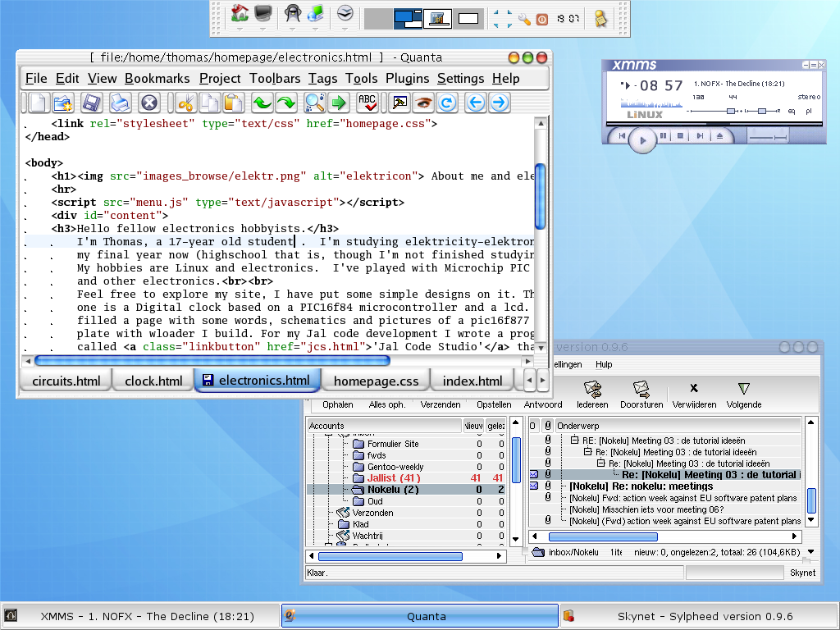Switch to the homepage.css tab
The width and height of the screenshot is (840, 630).
[x=376, y=381]
